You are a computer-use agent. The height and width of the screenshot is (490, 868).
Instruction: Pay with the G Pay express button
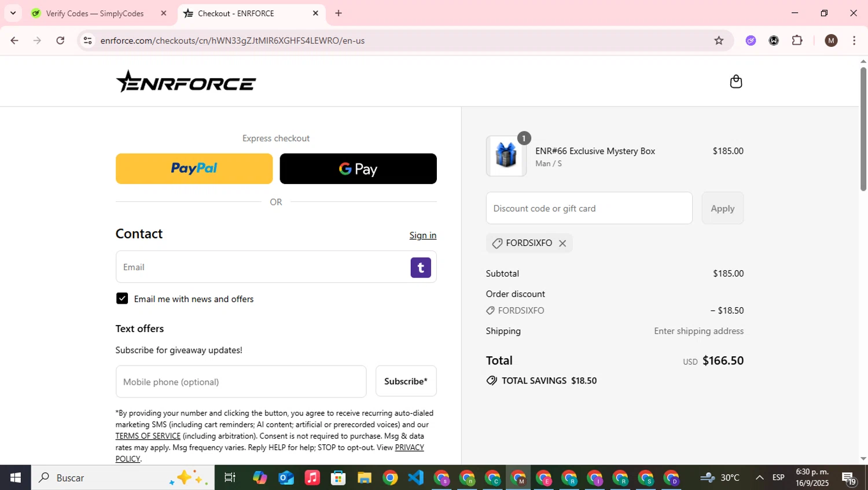coord(358,169)
